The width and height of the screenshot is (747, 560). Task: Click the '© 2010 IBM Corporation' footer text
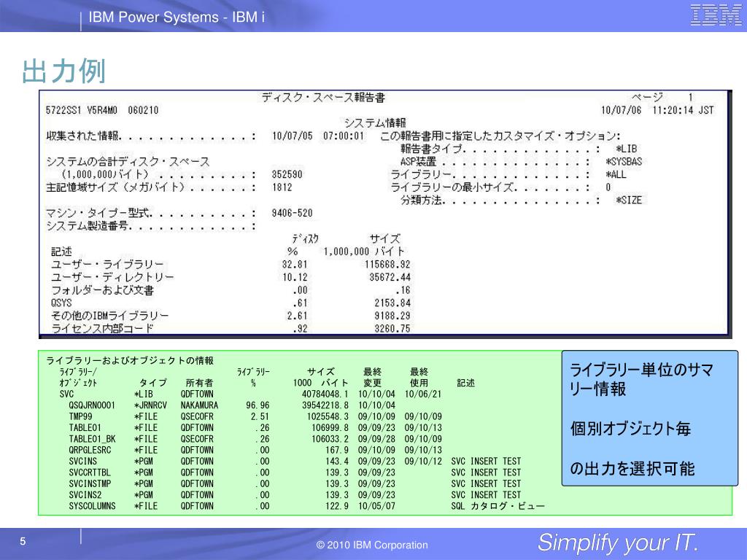372,545
